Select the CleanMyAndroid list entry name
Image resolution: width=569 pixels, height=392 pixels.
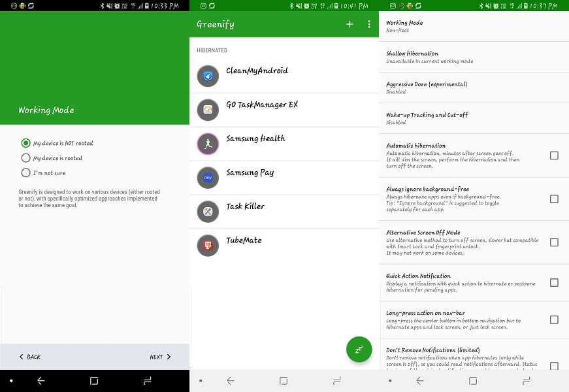tap(257, 71)
